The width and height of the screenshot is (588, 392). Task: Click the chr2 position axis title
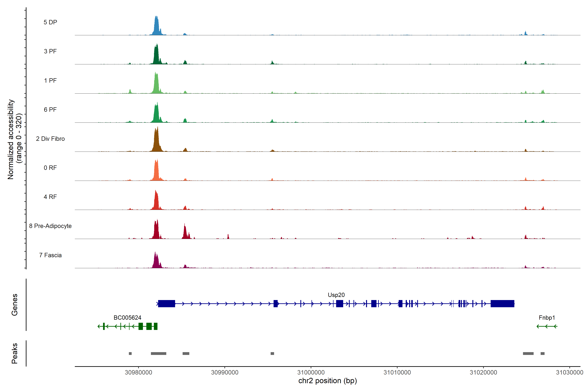click(x=327, y=381)
